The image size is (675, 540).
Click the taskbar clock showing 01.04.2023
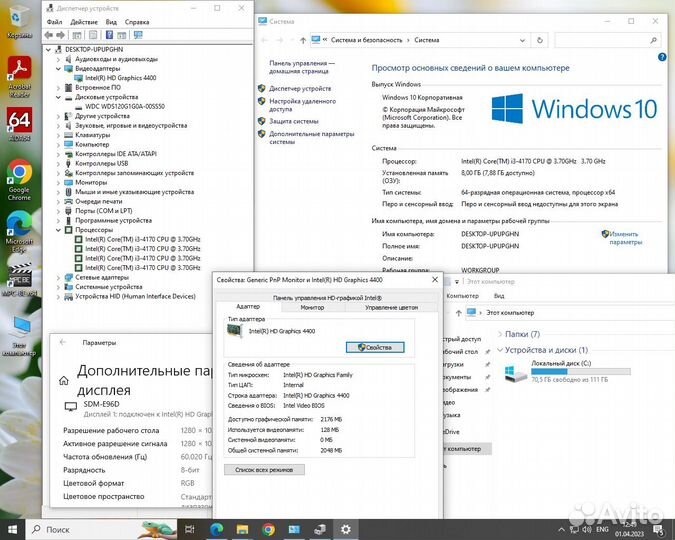pos(629,529)
